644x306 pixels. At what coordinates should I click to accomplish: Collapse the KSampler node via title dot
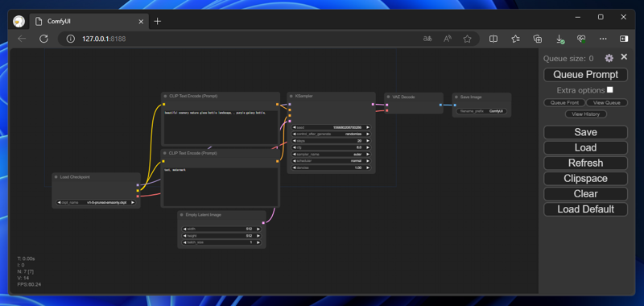pyautogui.click(x=291, y=96)
